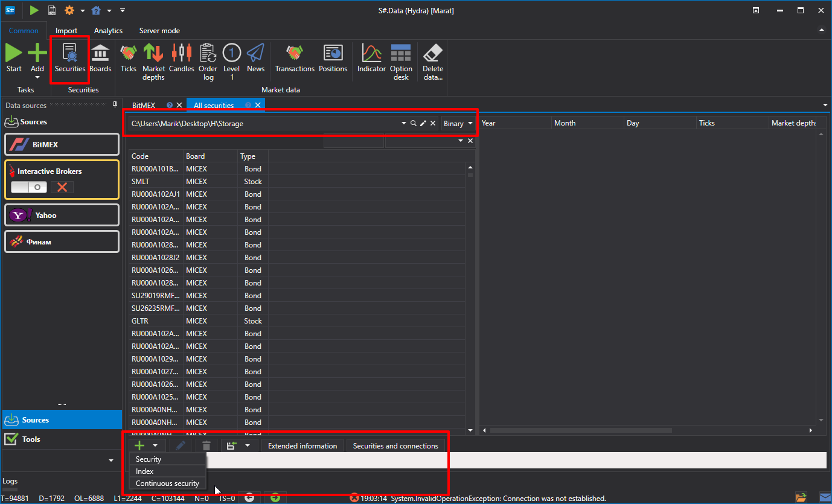Toggle the Interactive Brokers enable switch
Image resolution: width=832 pixels, height=504 pixels.
[x=29, y=187]
